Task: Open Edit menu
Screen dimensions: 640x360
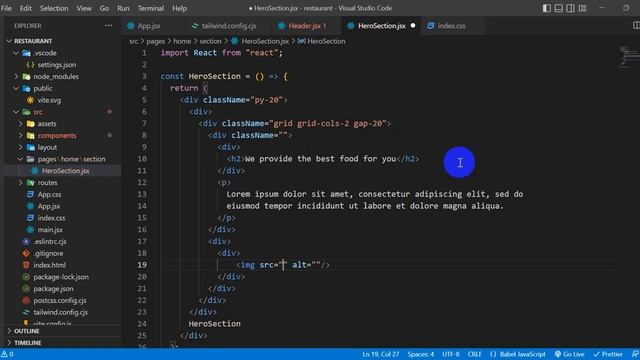Action: (26, 8)
